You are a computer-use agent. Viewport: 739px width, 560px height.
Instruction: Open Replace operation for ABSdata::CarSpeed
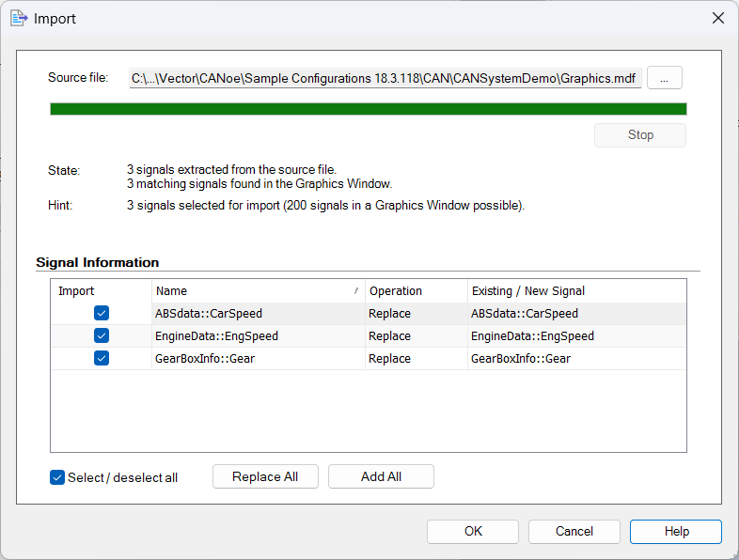tap(417, 314)
